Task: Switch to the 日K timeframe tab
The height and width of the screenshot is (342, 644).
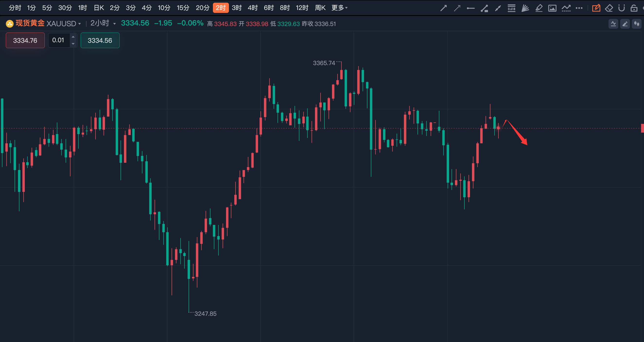Action: click(x=99, y=8)
